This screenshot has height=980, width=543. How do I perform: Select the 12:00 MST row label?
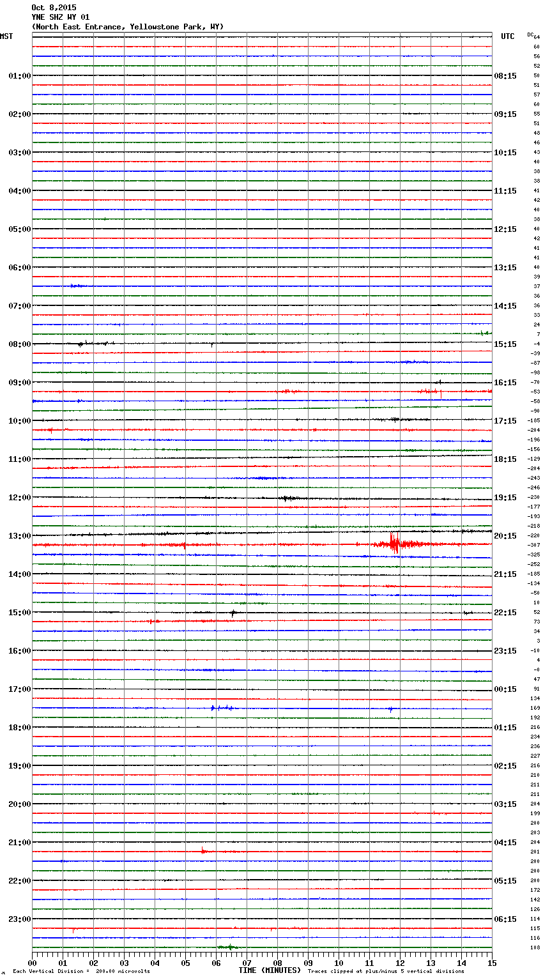pos(20,498)
